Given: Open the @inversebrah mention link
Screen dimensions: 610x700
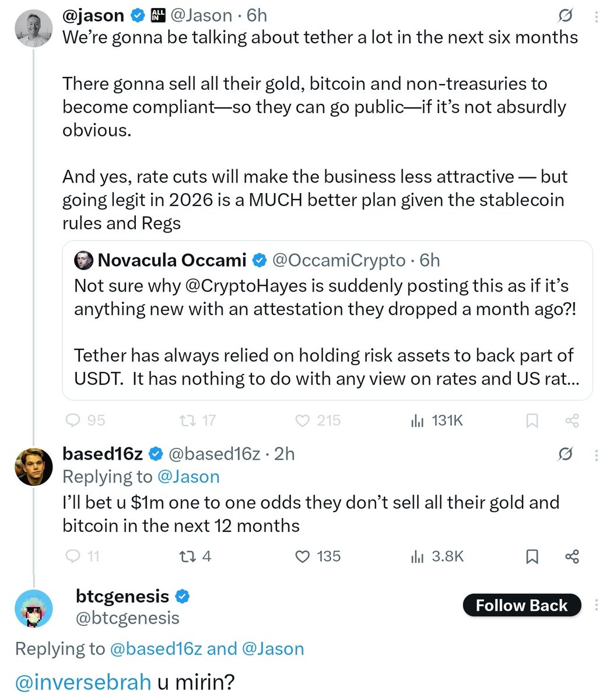Looking at the screenshot, I should [x=85, y=682].
